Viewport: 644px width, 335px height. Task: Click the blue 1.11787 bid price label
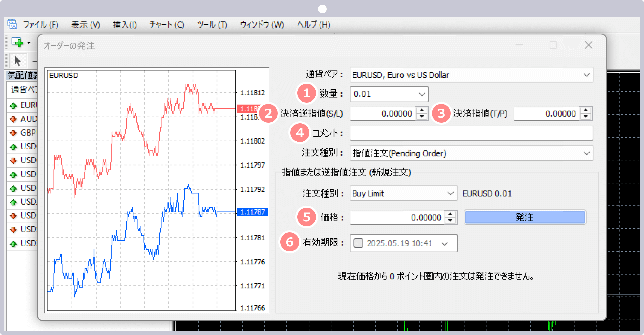coord(252,212)
